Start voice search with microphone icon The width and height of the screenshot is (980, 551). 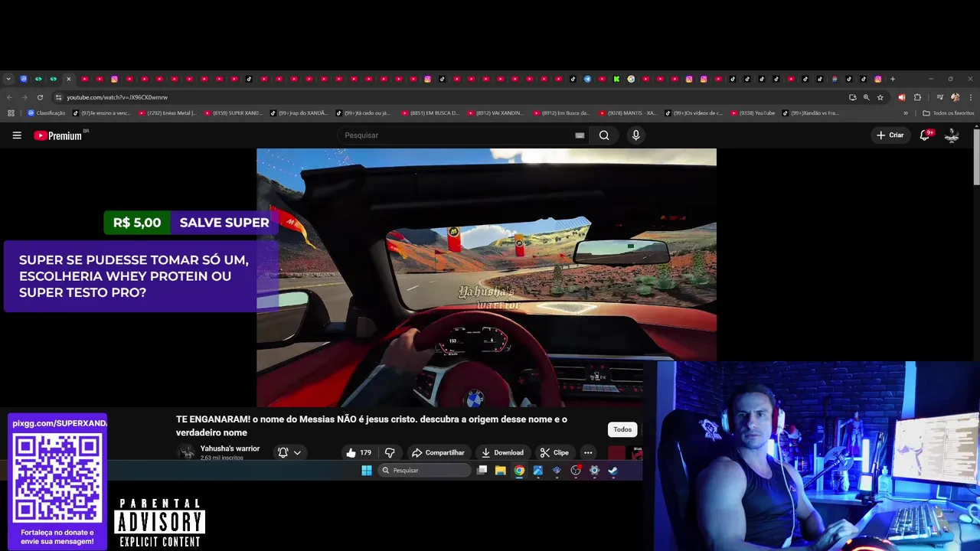point(635,135)
